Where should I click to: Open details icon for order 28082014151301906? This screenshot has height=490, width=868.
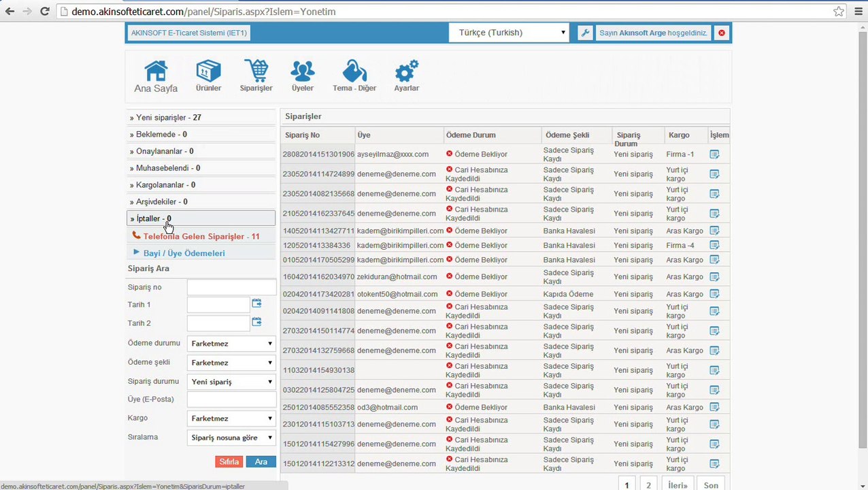[x=714, y=154]
